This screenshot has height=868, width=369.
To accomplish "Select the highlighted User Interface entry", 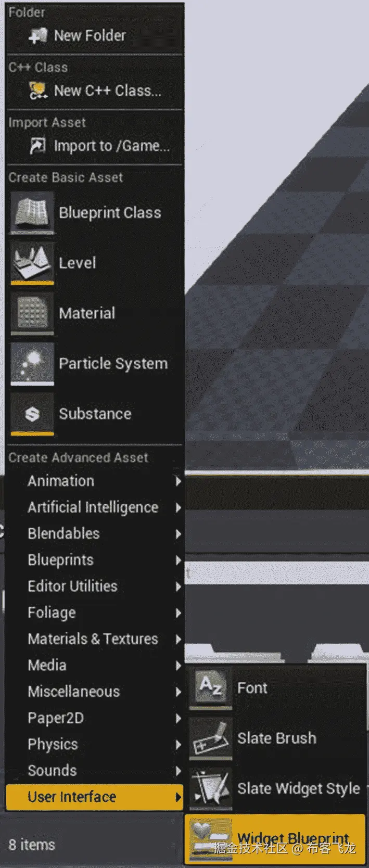I will coord(94,797).
